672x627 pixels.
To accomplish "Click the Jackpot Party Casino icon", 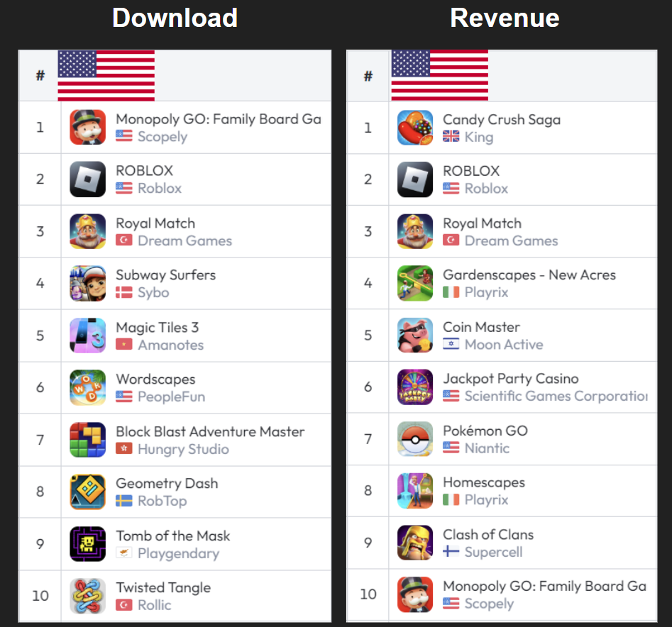I will tap(415, 387).
